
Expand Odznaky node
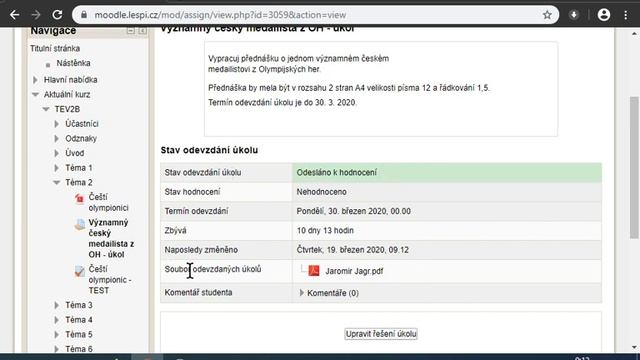[x=57, y=138]
